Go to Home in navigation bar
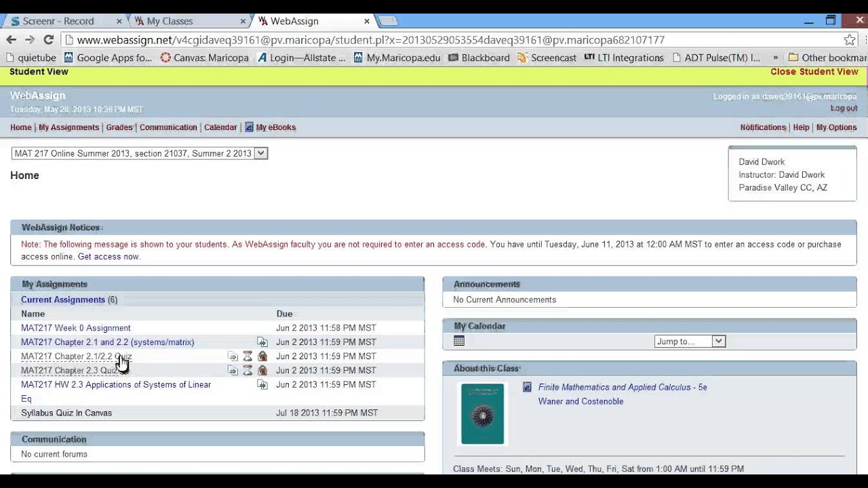 21,127
